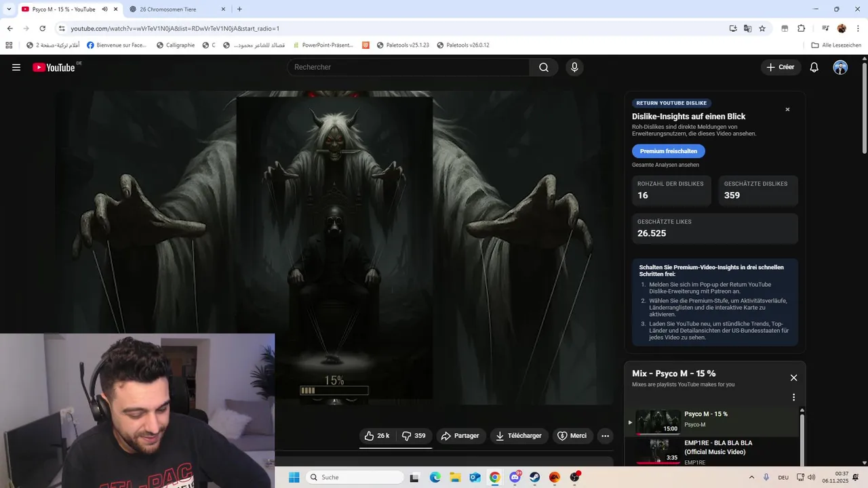
Task: Open the EA app from taskbar
Action: (555, 477)
